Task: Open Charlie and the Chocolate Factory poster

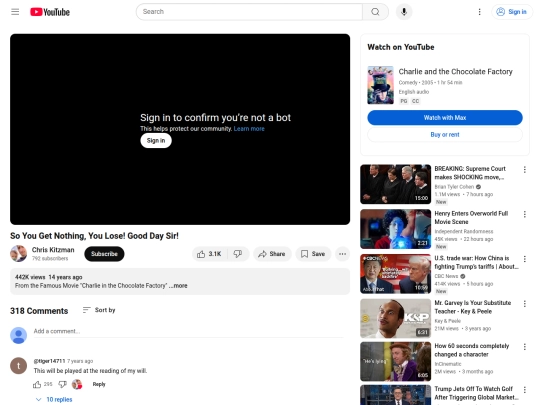Action: [380, 85]
